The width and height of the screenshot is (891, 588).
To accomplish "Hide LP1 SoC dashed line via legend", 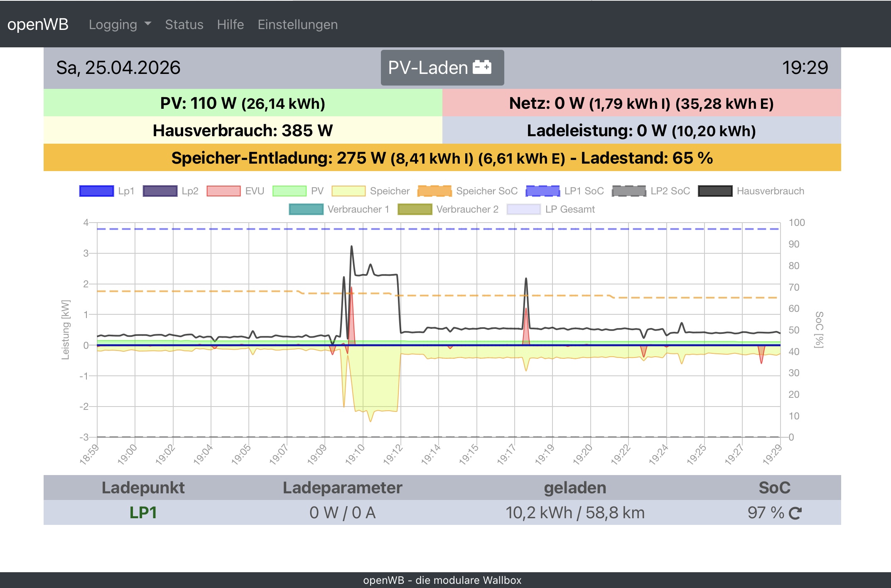I will coord(542,191).
